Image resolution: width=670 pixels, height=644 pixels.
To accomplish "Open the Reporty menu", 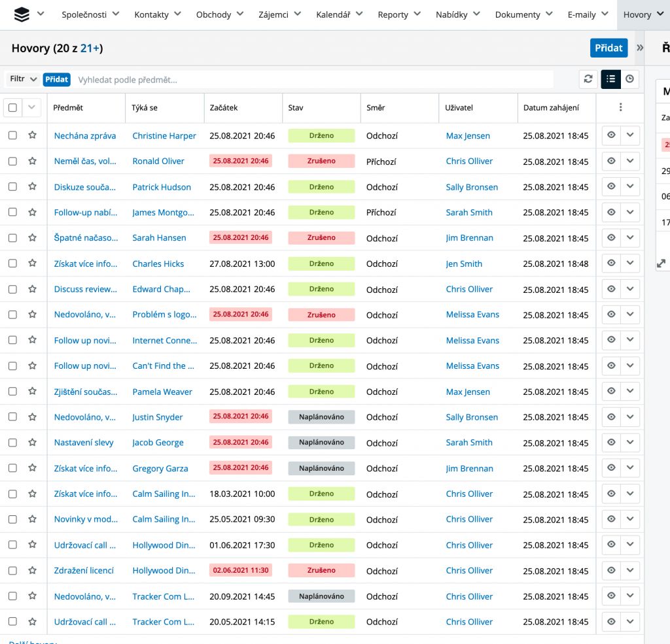I will click(x=398, y=14).
